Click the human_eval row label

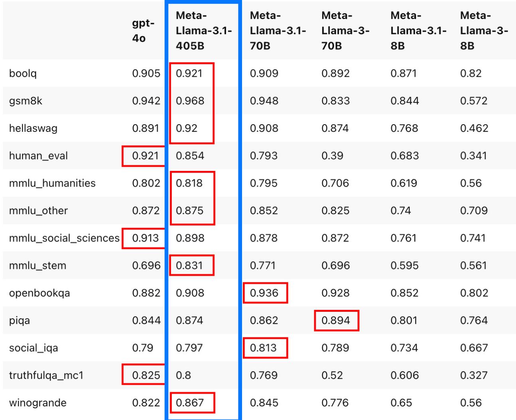click(38, 156)
